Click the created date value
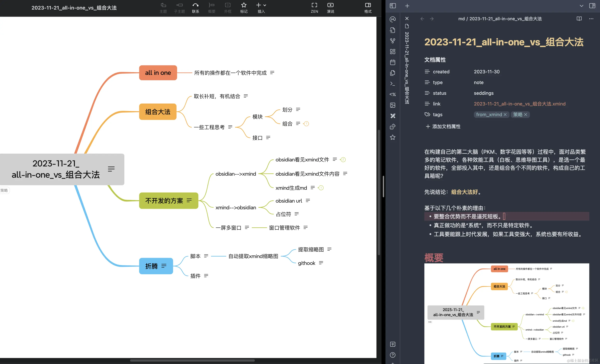Screen dimensions: 600x364 487,72
